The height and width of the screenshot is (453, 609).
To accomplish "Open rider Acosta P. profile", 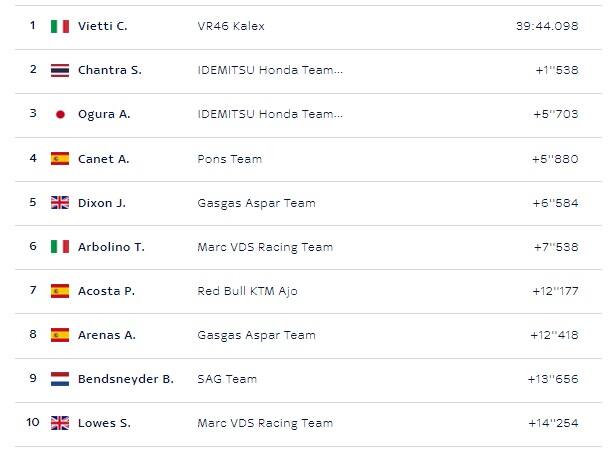I will pyautogui.click(x=107, y=291).
